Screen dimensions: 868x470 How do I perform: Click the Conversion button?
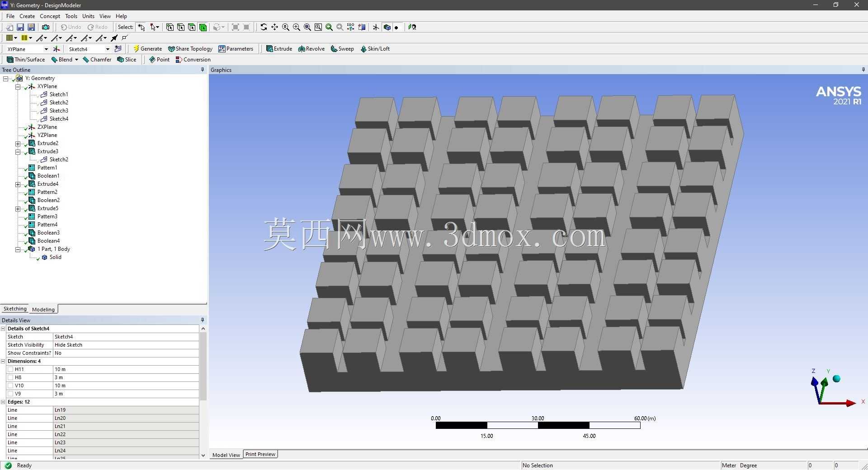tap(193, 60)
